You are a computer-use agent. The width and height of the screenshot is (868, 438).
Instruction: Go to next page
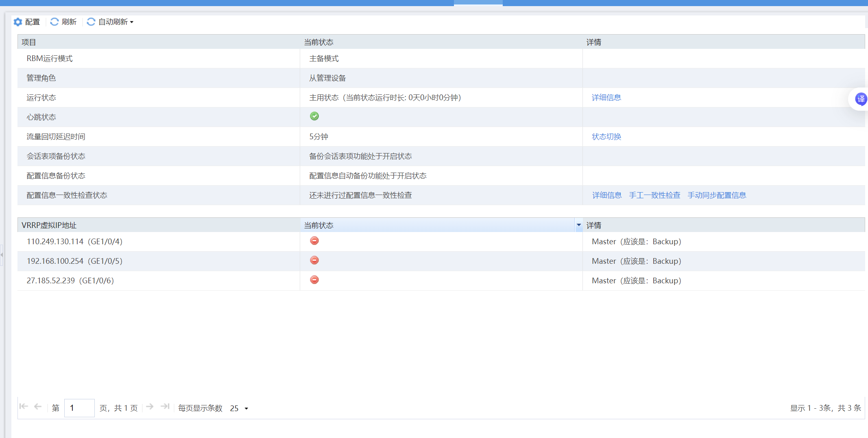[150, 407]
